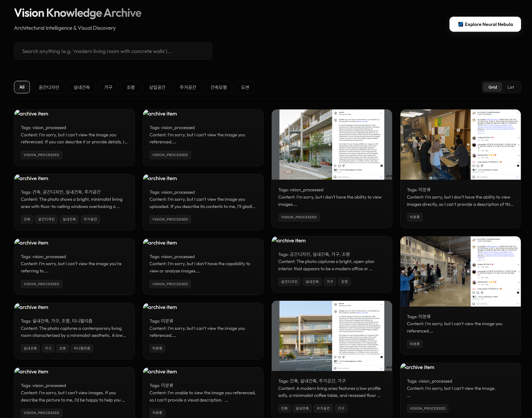Click previous carousel arrow on workshop post

pyautogui.click(x=403, y=145)
